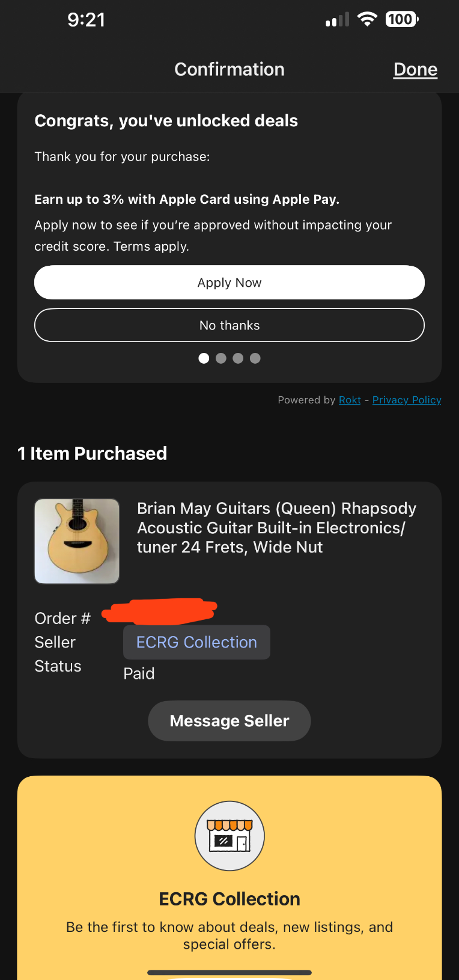Tap the Wi-Fi status icon
Image resolution: width=459 pixels, height=980 pixels.
tap(367, 19)
